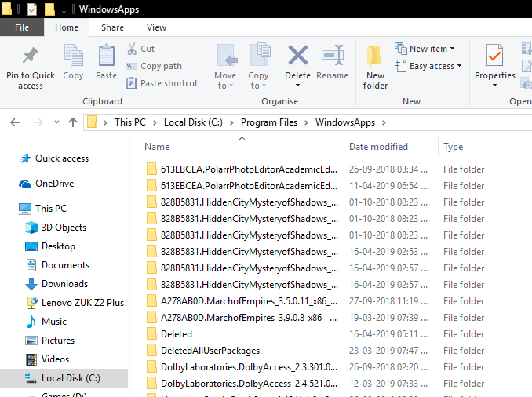The width and height of the screenshot is (532, 397).
Task: Open Desktop in navigation pane
Action: (x=58, y=246)
